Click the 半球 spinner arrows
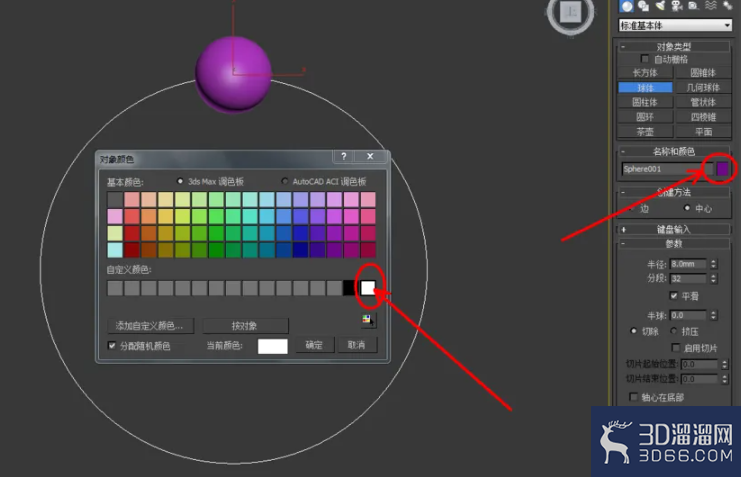The height and width of the screenshot is (477, 741). point(714,315)
